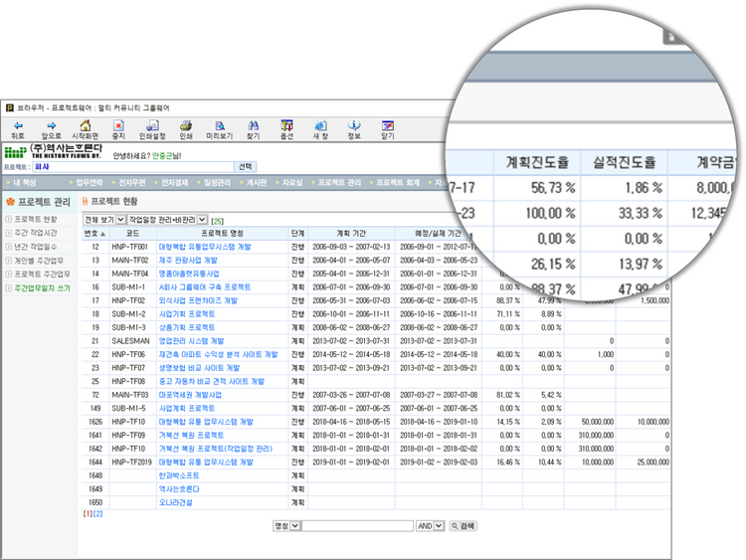Click the 계획 기간 column header
Viewport: 746px width, 560px height.
click(351, 234)
